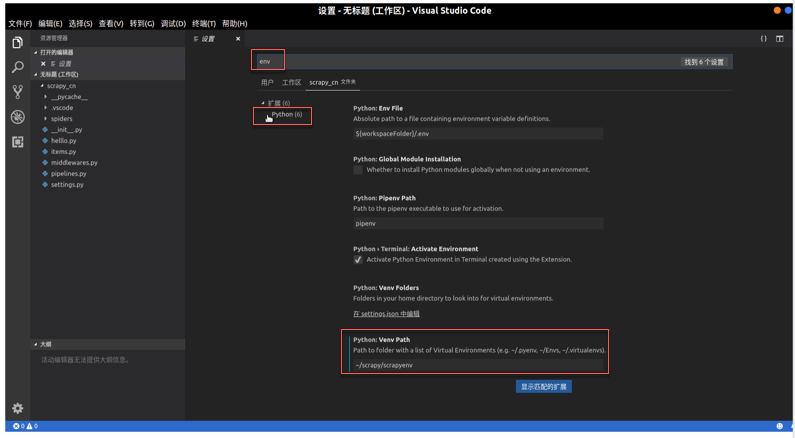
Task: Open middlewares.py file
Action: click(x=74, y=163)
